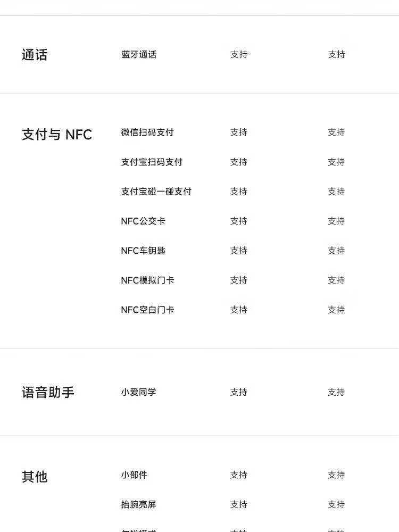Select the NFC空白门卡 label
This screenshot has height=532, width=399.
click(x=147, y=310)
